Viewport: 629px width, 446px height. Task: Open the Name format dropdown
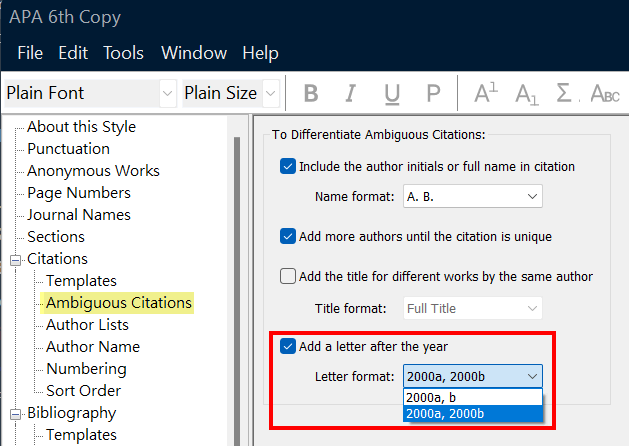[473, 196]
